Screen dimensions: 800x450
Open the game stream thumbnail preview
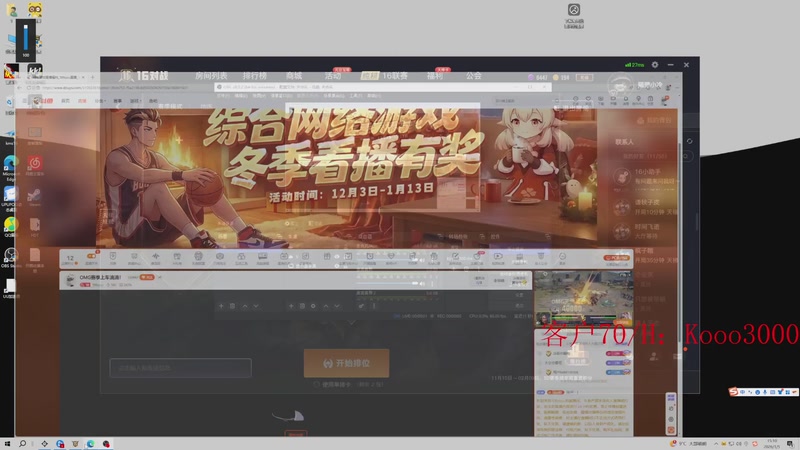click(x=583, y=298)
